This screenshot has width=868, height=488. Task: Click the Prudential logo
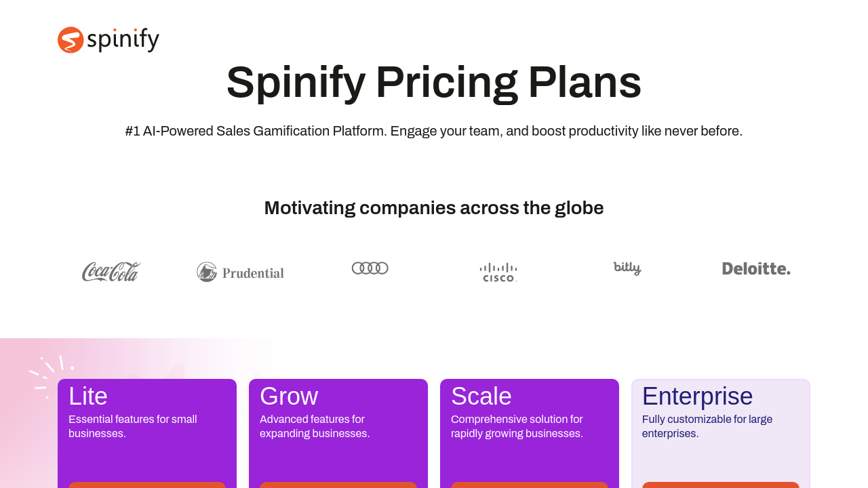point(240,272)
